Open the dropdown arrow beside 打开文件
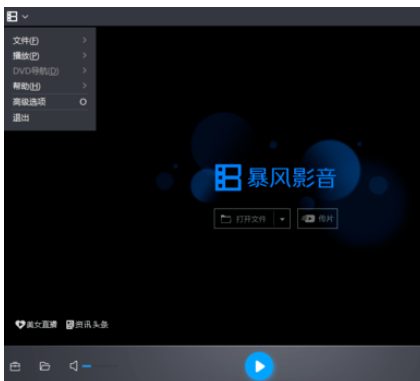This screenshot has width=420, height=381. pyautogui.click(x=282, y=219)
